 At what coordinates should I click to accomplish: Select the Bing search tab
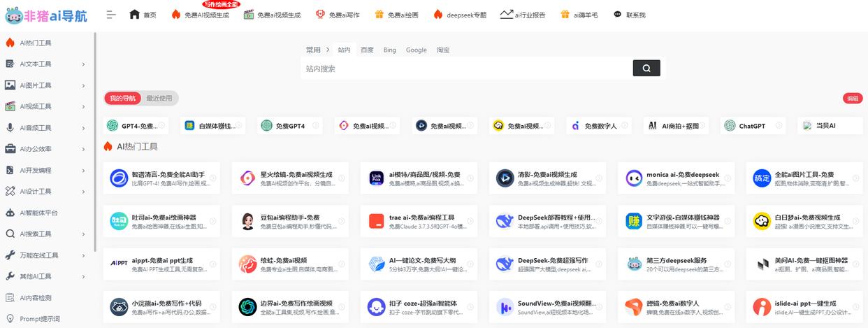click(x=389, y=50)
